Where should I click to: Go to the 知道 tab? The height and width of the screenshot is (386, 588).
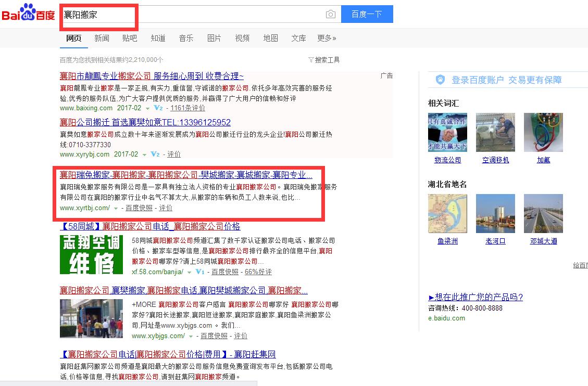click(x=158, y=38)
